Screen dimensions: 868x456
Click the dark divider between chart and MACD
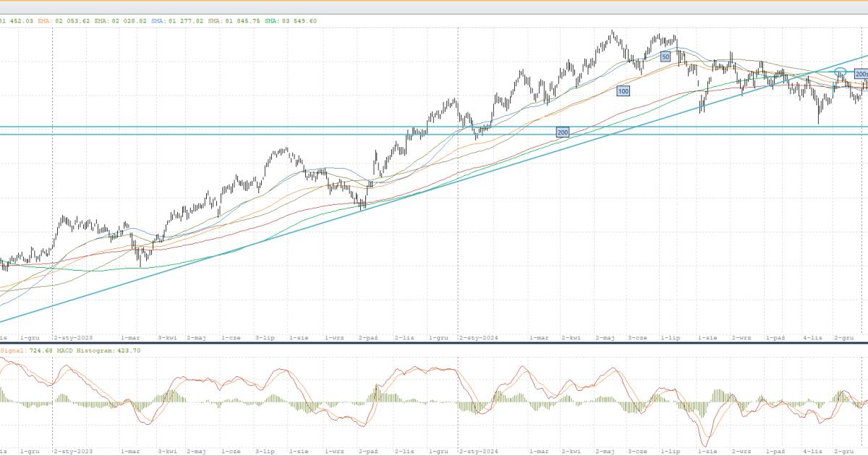point(434,343)
